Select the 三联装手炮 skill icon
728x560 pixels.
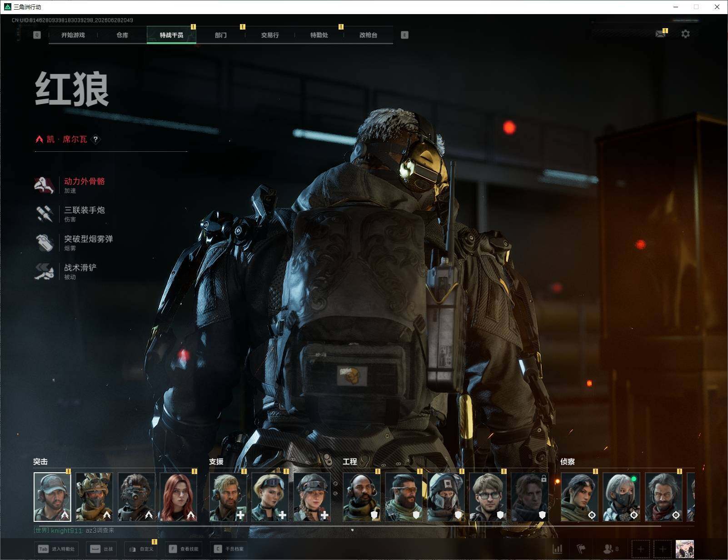click(x=44, y=214)
